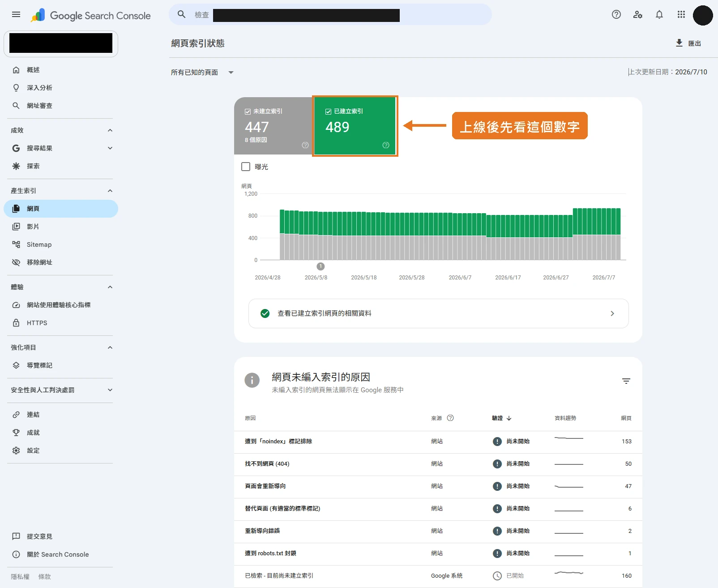Screen dimensions: 718x588
Task: Click the 連結 link icon
Action: pyautogui.click(x=16, y=415)
